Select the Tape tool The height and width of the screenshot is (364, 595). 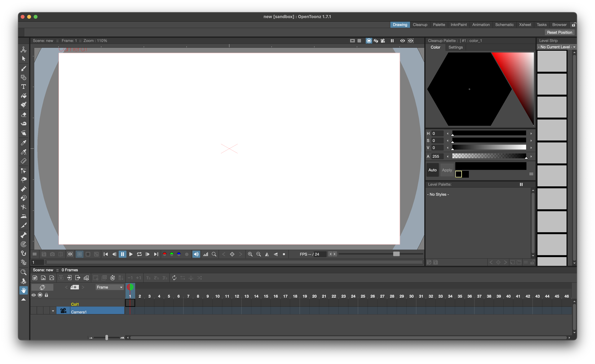point(23,124)
